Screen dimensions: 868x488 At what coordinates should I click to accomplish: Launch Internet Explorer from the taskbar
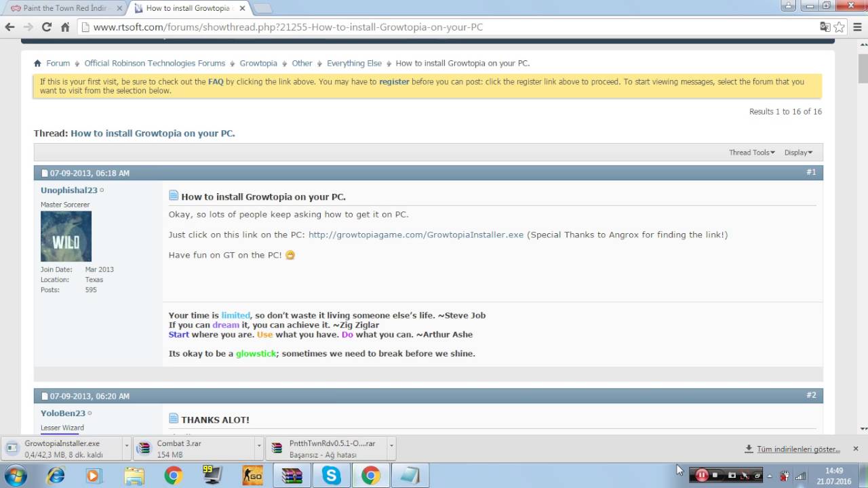(x=56, y=476)
